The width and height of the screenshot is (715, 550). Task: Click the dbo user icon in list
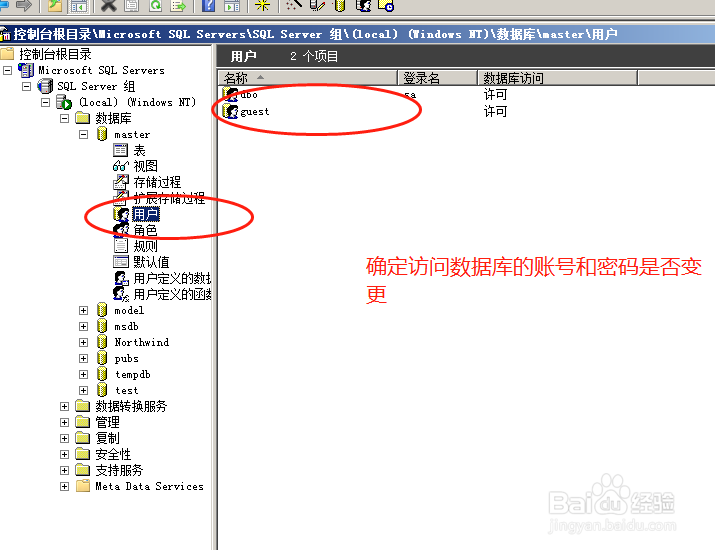coord(230,94)
